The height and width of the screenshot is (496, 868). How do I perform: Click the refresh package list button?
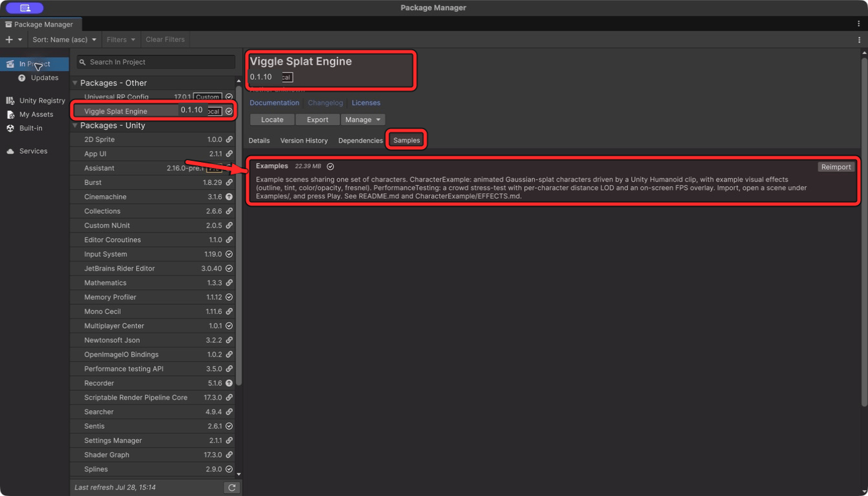click(231, 488)
